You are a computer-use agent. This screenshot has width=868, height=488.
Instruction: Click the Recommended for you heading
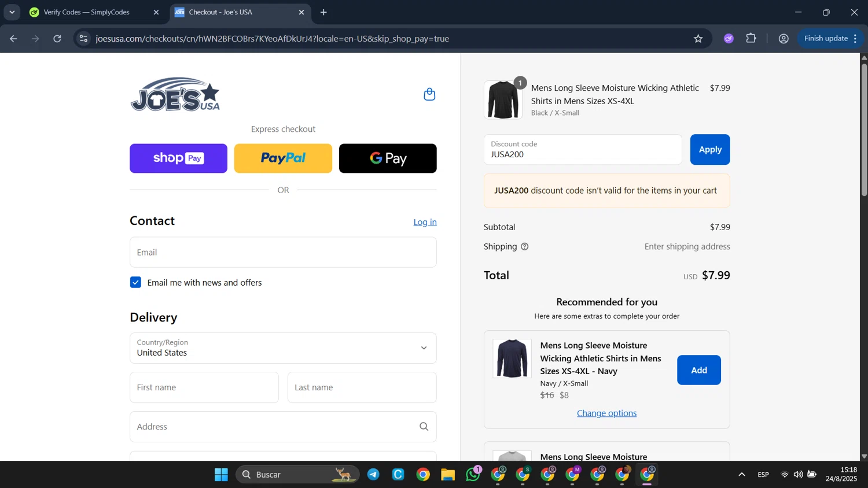[606, 302]
